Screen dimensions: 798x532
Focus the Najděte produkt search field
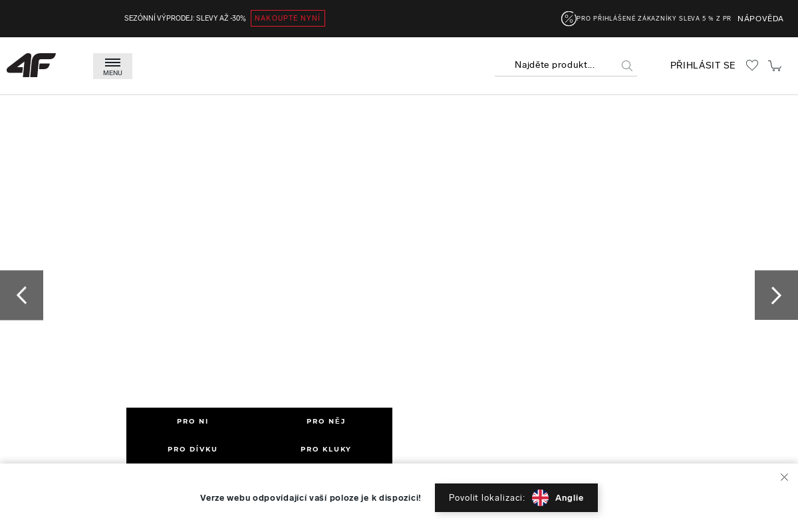559,65
